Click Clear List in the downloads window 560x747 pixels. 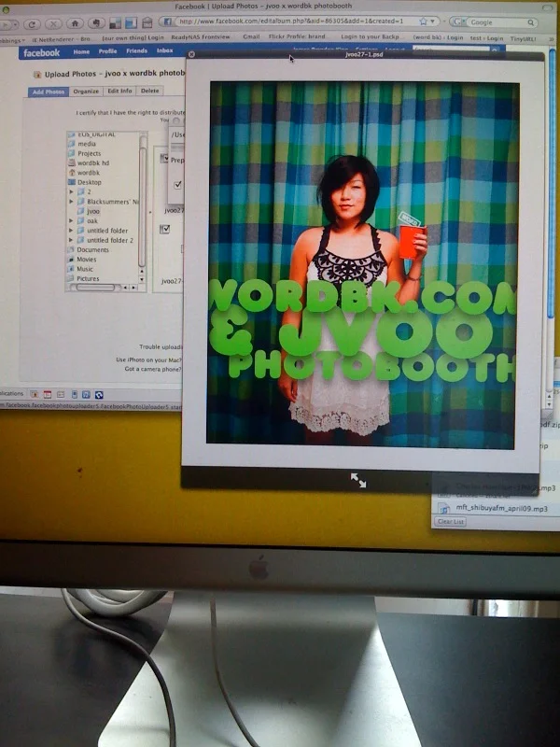tap(451, 522)
